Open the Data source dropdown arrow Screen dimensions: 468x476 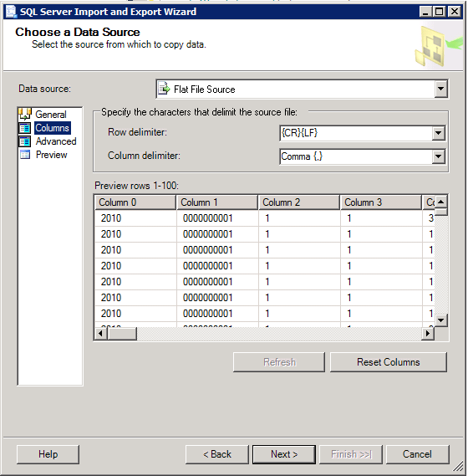point(440,89)
